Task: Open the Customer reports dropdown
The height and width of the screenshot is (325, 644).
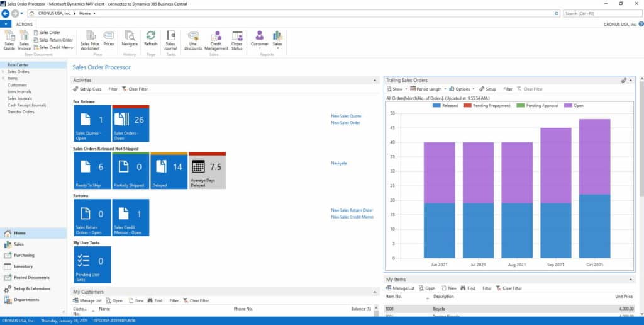Action: (x=259, y=40)
